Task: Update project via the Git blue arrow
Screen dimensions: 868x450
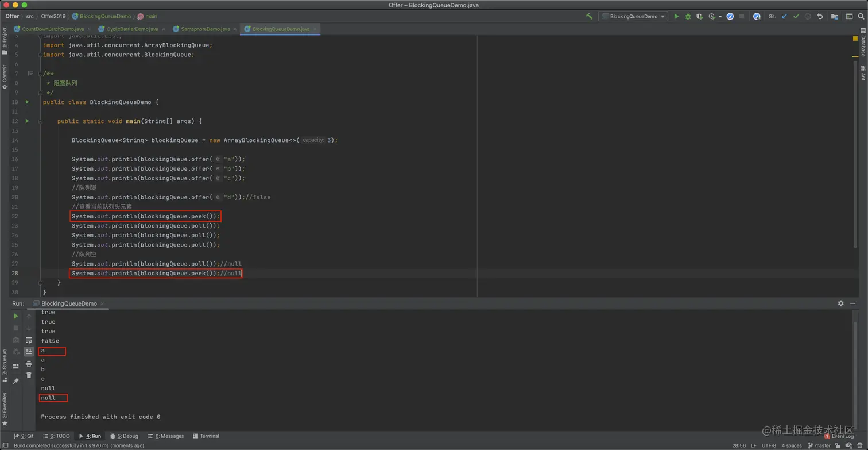Action: pos(784,17)
